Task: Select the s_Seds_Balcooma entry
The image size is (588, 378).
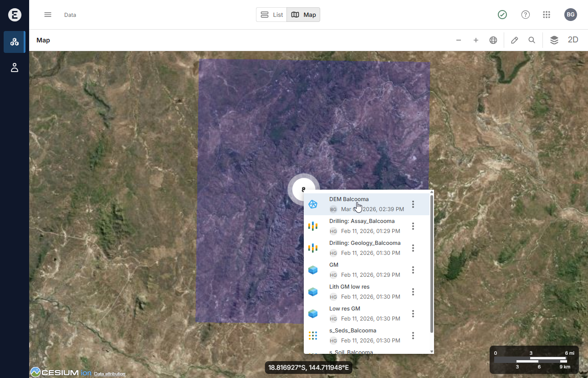Action: point(353,331)
